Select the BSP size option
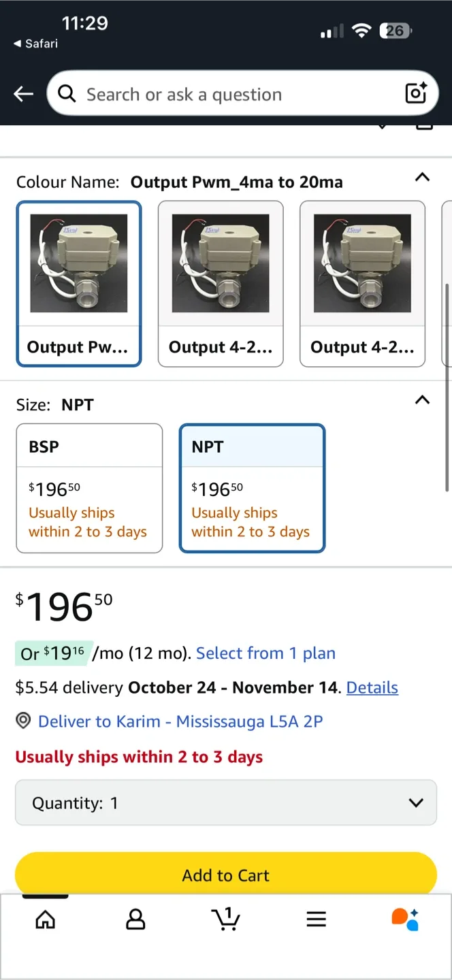The width and height of the screenshot is (452, 980). point(89,487)
